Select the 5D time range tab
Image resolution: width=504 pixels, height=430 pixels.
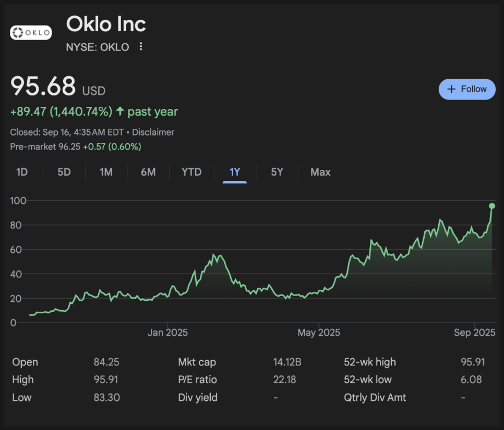point(64,172)
